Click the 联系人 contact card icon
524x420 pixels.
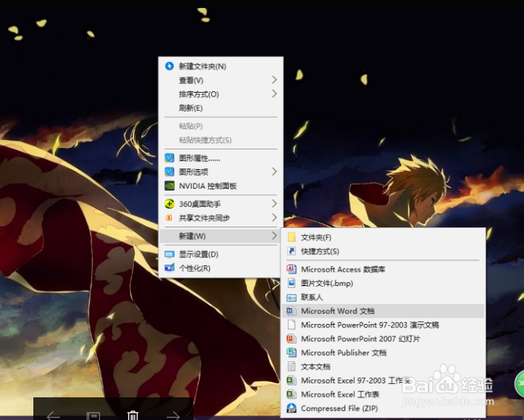tap(292, 297)
